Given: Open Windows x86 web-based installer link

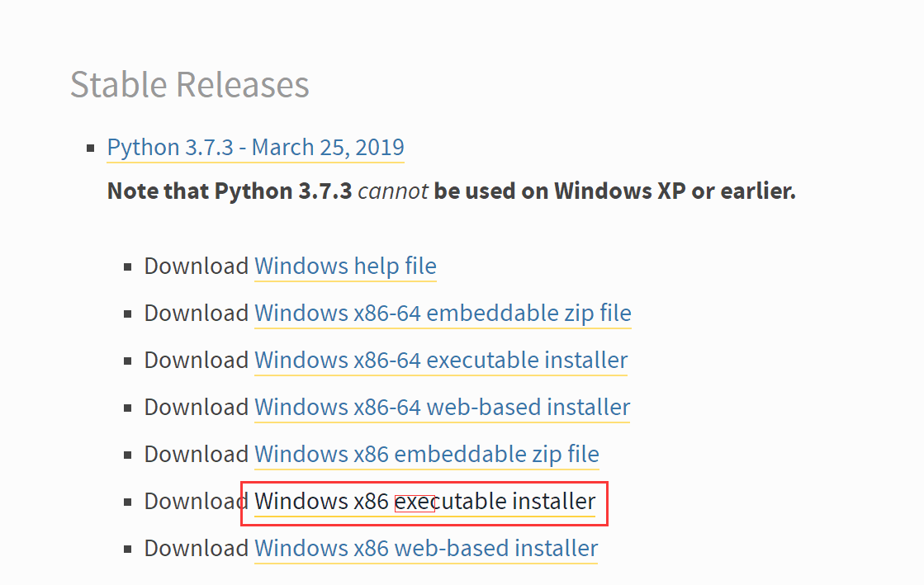Looking at the screenshot, I should pyautogui.click(x=426, y=549).
